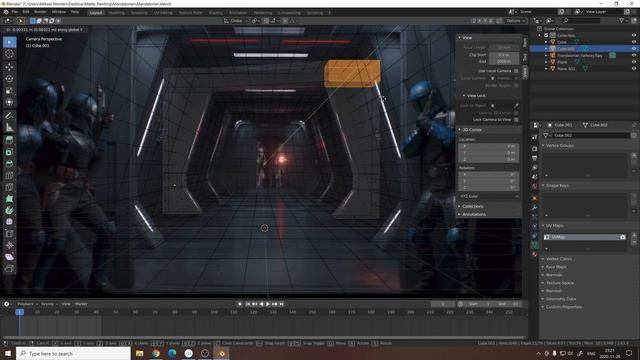
Task: Open the Render menu
Action: click(40, 12)
